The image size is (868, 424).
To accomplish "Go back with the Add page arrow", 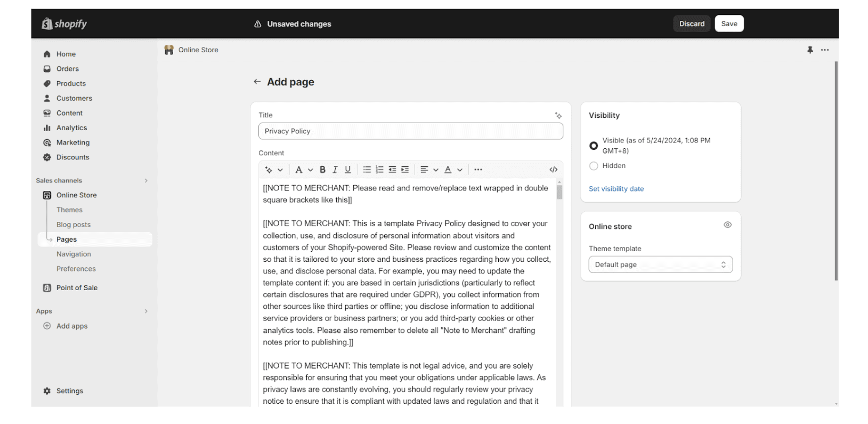I will pyautogui.click(x=257, y=82).
